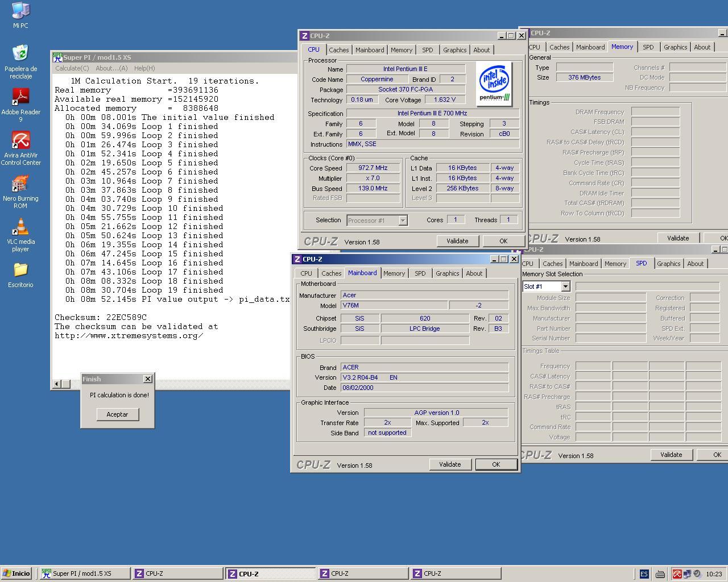Click the keyboard icon in system tray

[660, 574]
